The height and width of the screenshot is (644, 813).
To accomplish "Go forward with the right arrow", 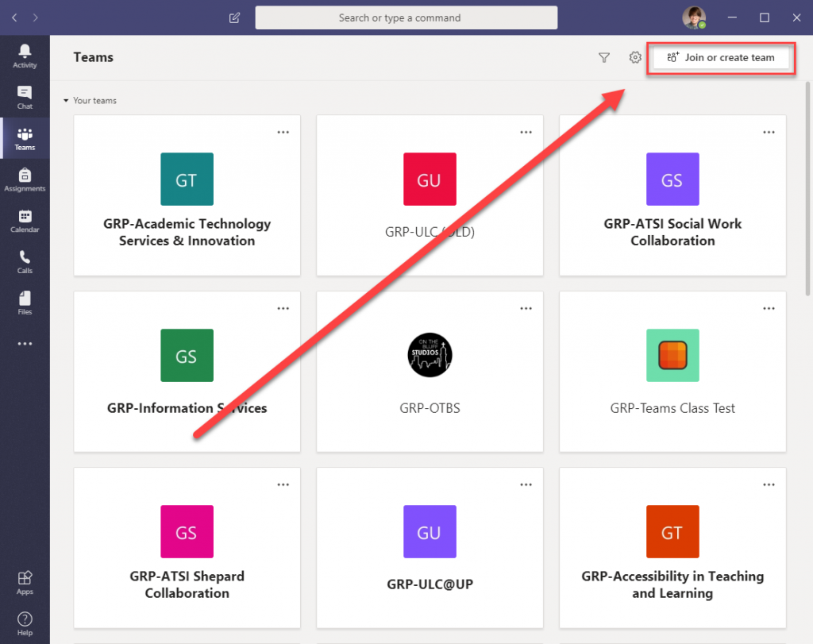I will coord(35,17).
